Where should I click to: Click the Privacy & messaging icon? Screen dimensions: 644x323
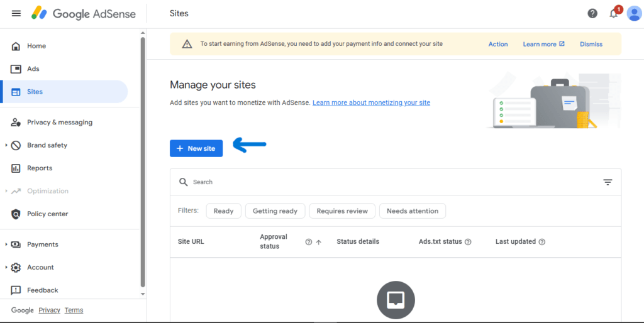pyautogui.click(x=16, y=123)
